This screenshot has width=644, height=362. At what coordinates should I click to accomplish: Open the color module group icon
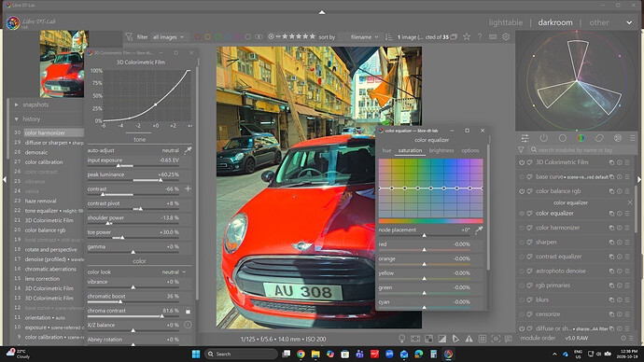point(581,138)
